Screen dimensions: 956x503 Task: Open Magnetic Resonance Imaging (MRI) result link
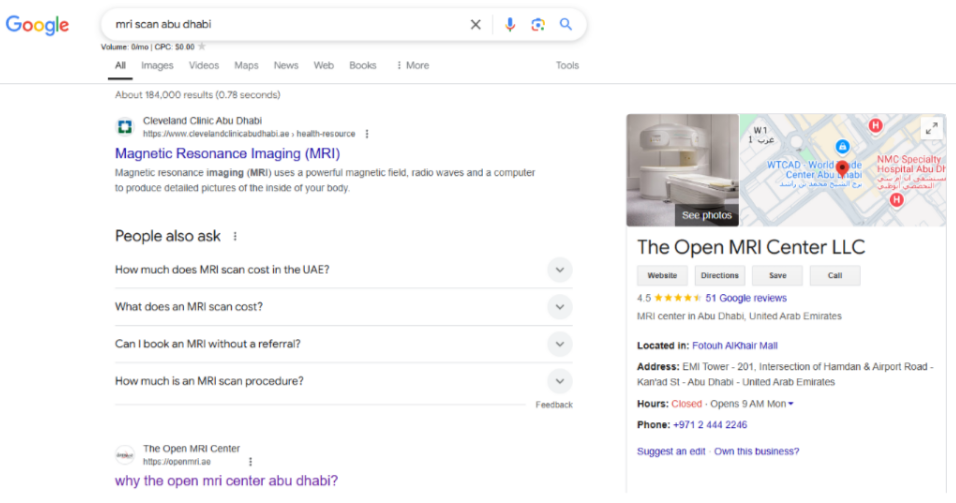coord(227,154)
